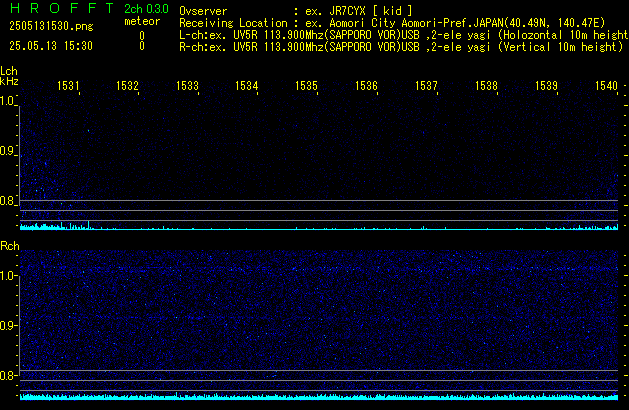Click the 1537 time marker

(426, 86)
